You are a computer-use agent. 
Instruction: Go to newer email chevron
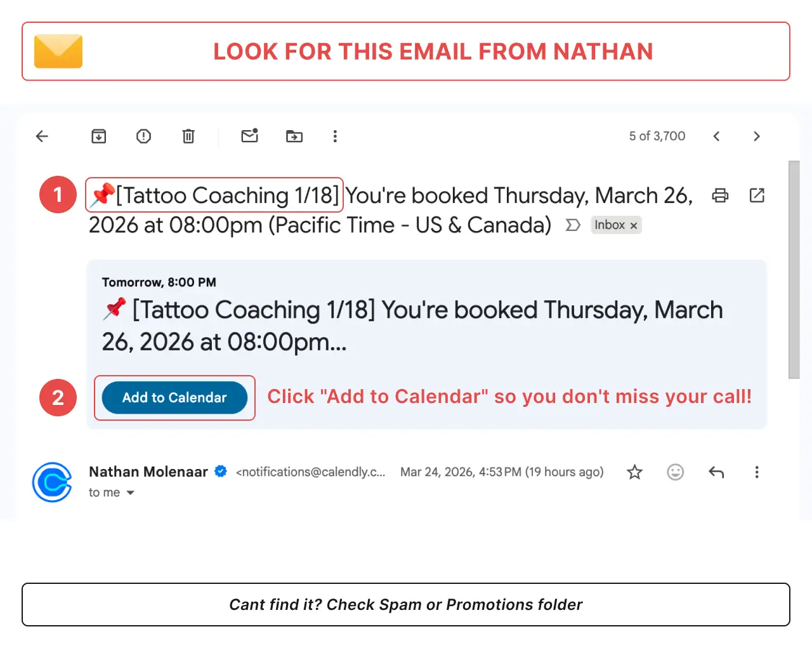pyautogui.click(x=716, y=136)
